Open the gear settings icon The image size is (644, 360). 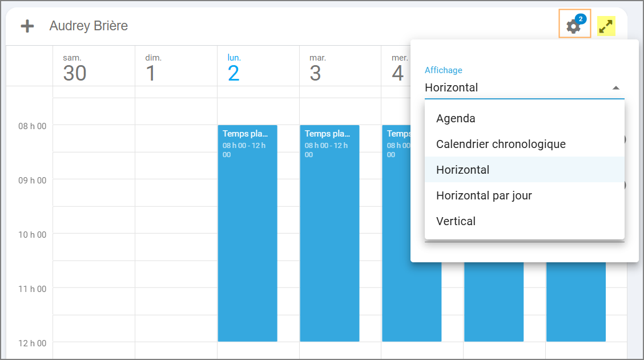click(x=573, y=26)
